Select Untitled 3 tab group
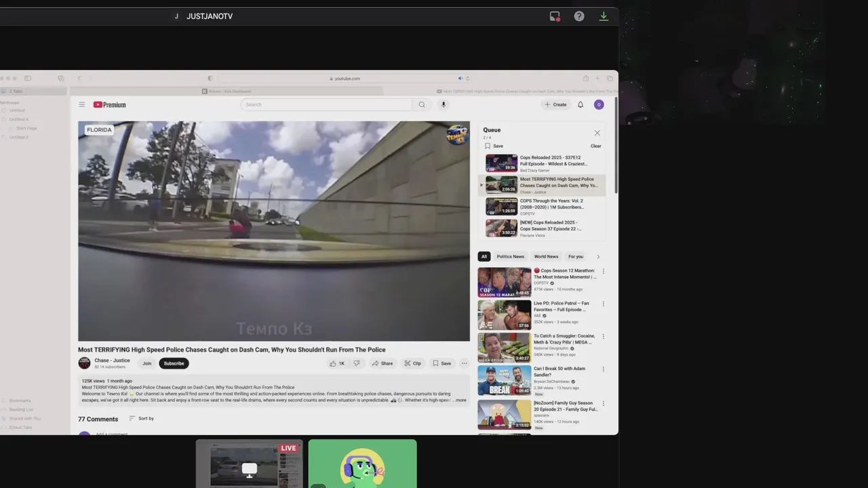This screenshot has height=488, width=868. pyautogui.click(x=18, y=137)
